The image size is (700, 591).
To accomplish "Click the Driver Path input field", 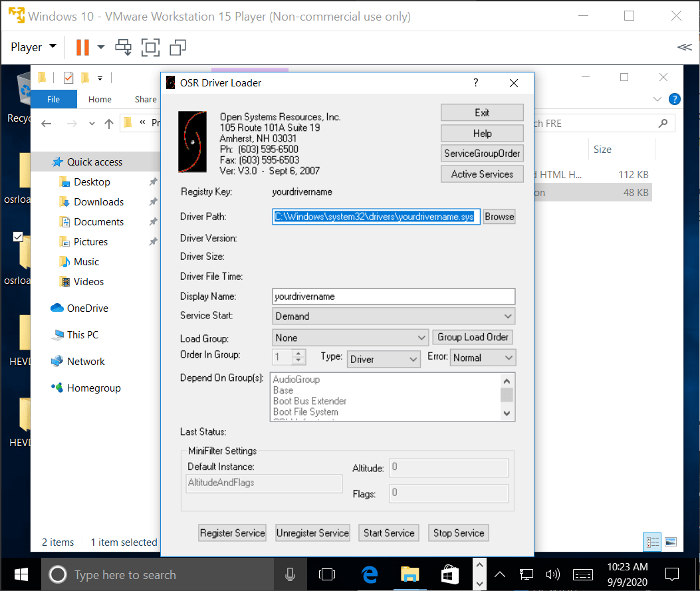I will tap(376, 217).
